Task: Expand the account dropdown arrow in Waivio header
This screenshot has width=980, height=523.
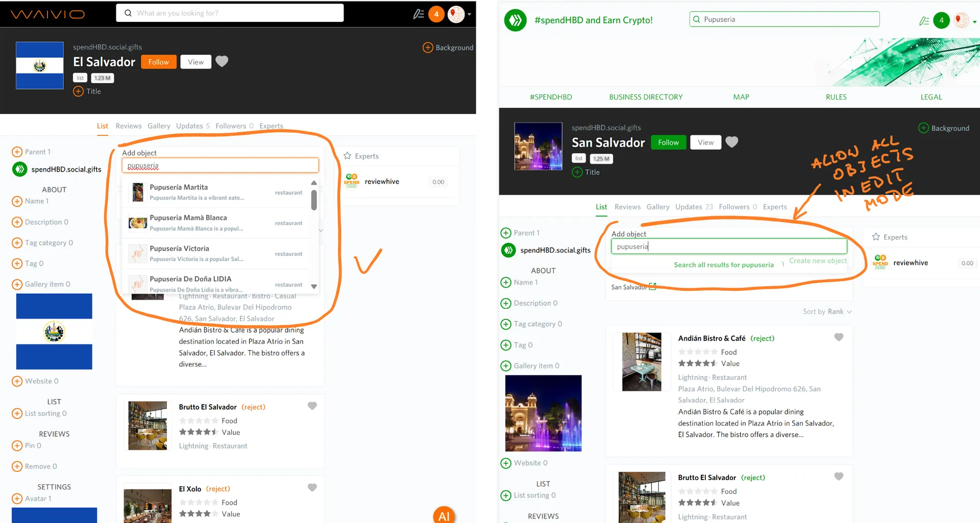Action: click(x=469, y=14)
